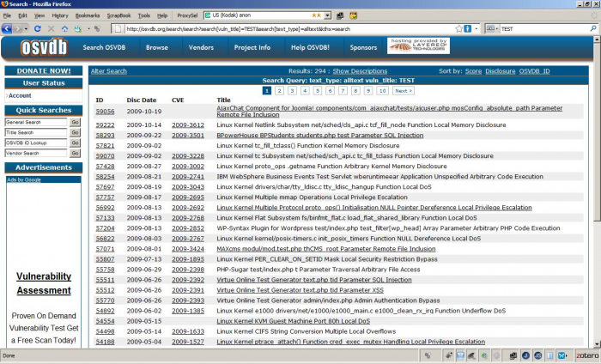Click the Next » pagination button
Screen dimensions: 601x364
[404, 91]
